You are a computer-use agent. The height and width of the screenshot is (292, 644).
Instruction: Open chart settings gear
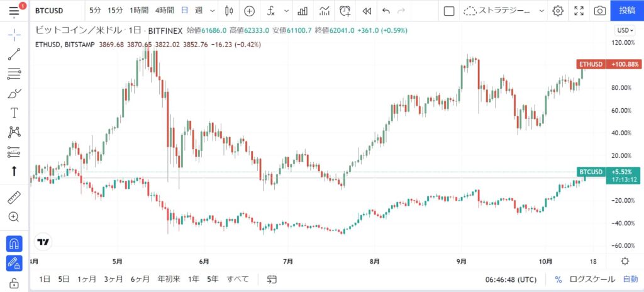coord(558,11)
